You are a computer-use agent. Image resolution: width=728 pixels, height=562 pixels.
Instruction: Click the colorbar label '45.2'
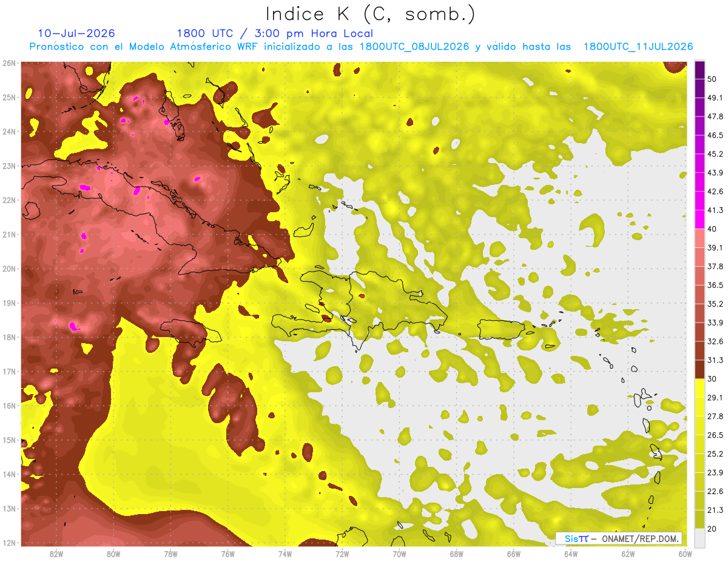[715, 154]
